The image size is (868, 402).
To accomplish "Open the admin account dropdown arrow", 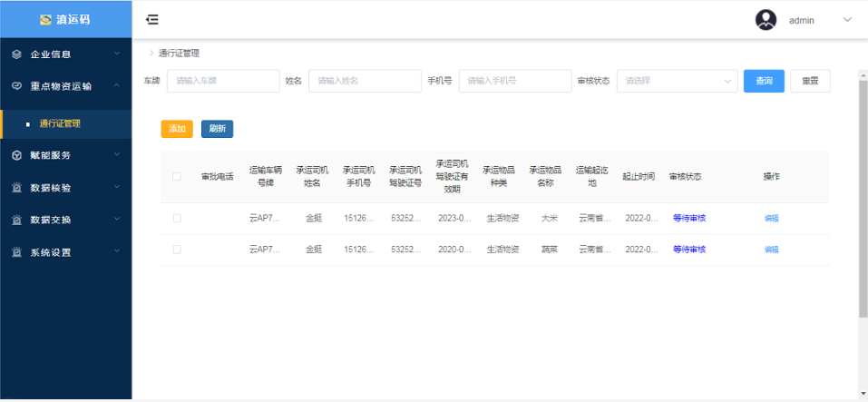I will tap(847, 20).
